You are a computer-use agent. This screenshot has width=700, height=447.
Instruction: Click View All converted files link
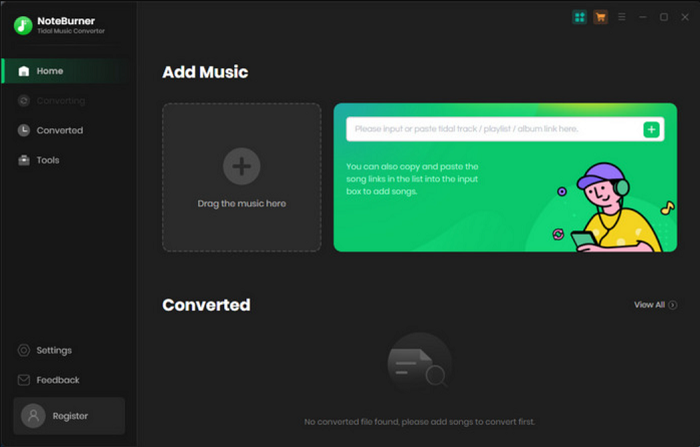tap(655, 305)
